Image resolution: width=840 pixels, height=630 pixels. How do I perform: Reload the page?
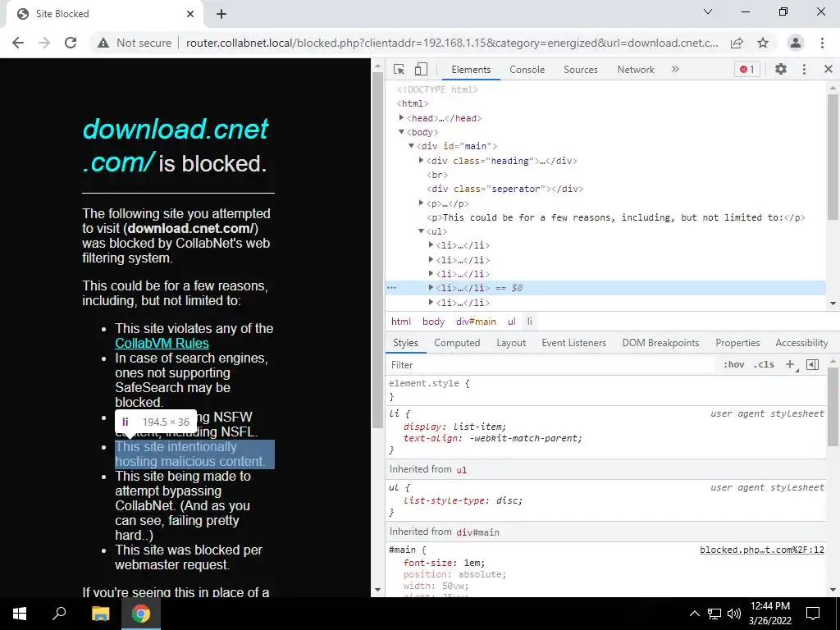pos(71,43)
